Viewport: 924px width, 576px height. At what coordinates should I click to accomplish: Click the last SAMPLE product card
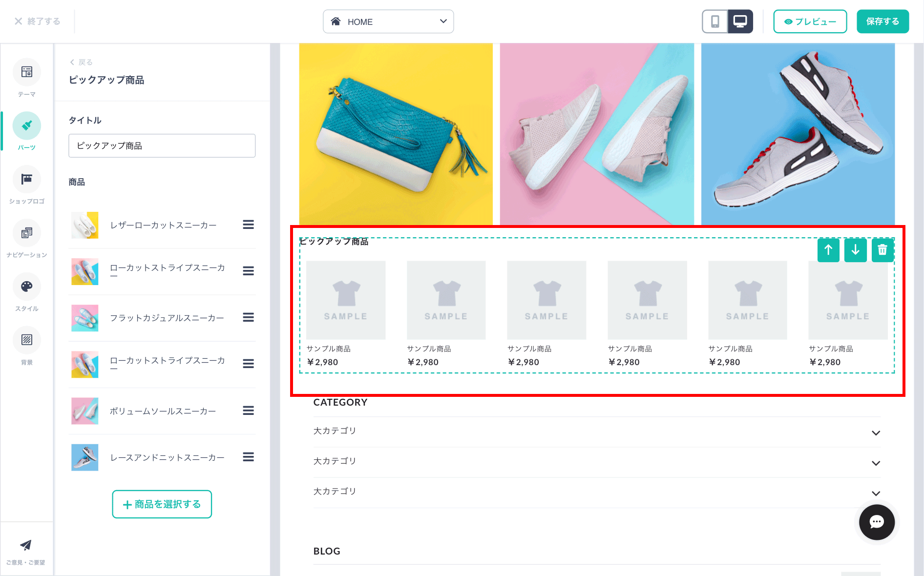coord(848,314)
